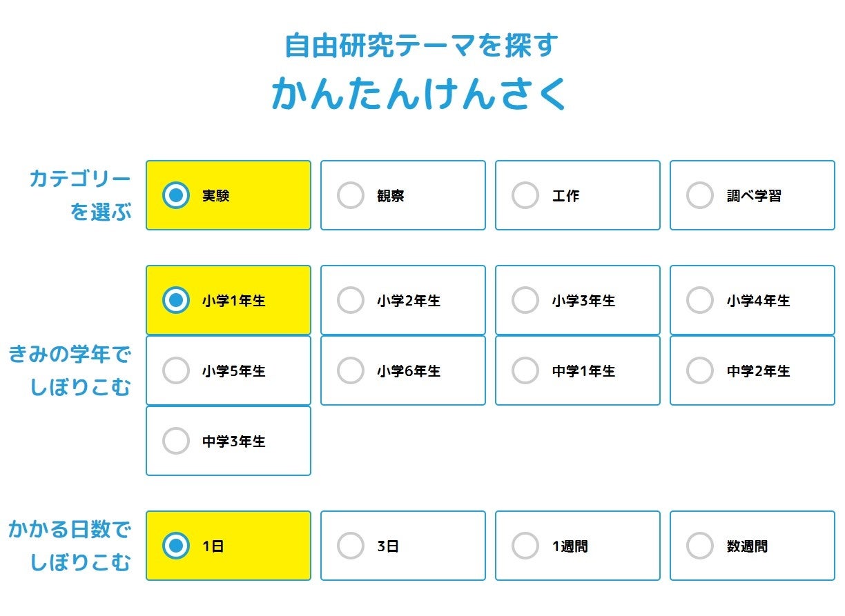Click the カテゴリーを選ぶ label

[x=79, y=196]
